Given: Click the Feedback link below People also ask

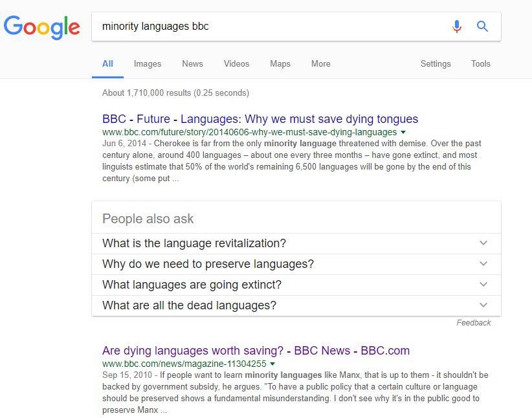Looking at the screenshot, I should pos(473,323).
